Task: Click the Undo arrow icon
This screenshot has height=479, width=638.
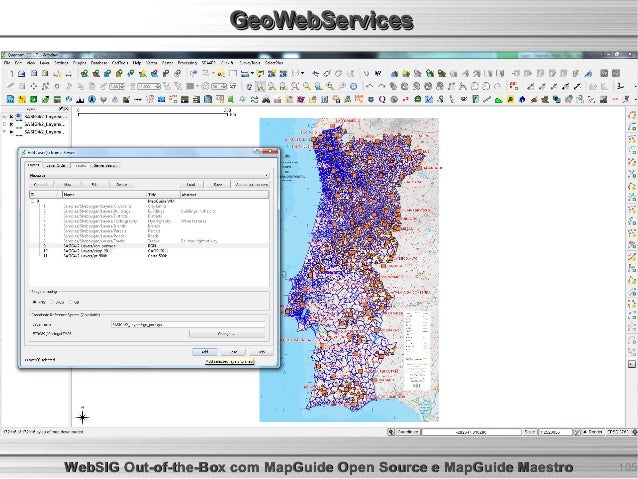Action: coord(369,86)
